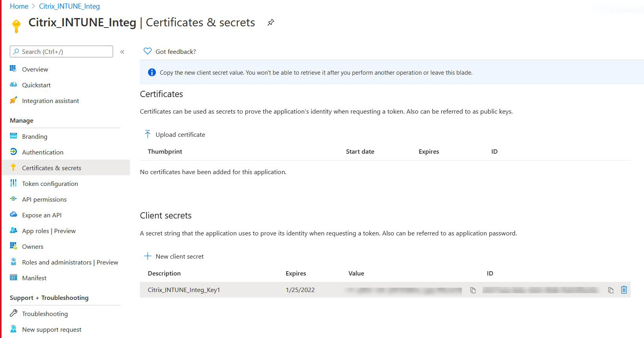This screenshot has width=644, height=338.
Task: Open API permissions
Action: click(44, 199)
